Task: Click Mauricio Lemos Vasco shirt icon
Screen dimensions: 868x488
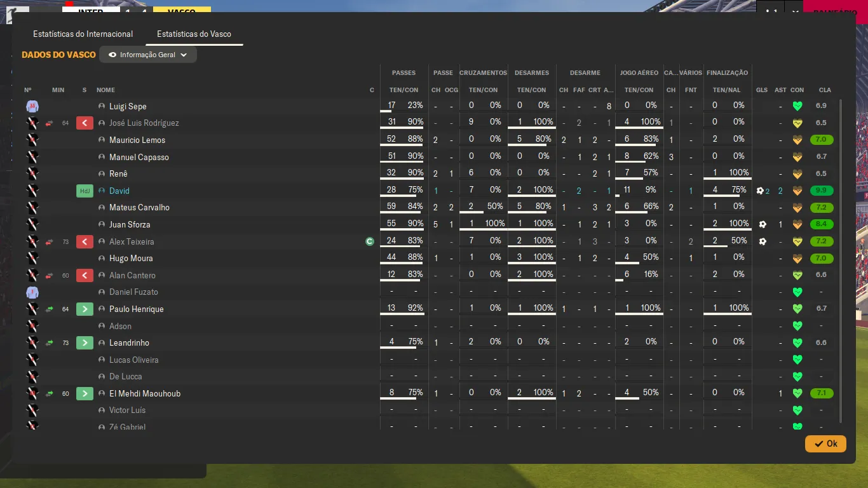Action: [32, 140]
